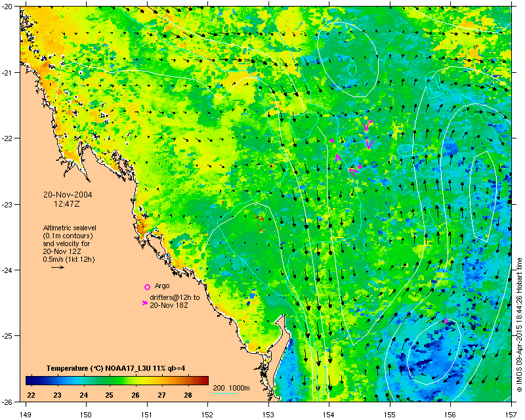Click the longitude axis label 157
The image size is (525, 420).
tap(511, 415)
